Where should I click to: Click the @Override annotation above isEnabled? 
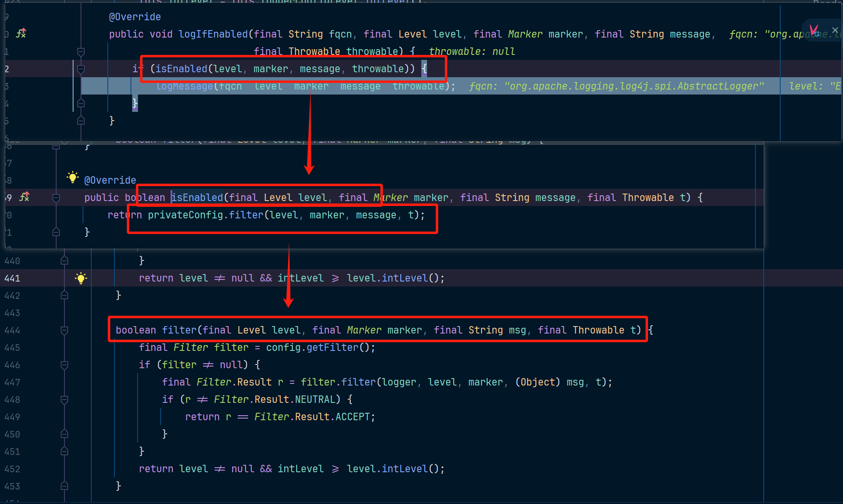coord(110,180)
